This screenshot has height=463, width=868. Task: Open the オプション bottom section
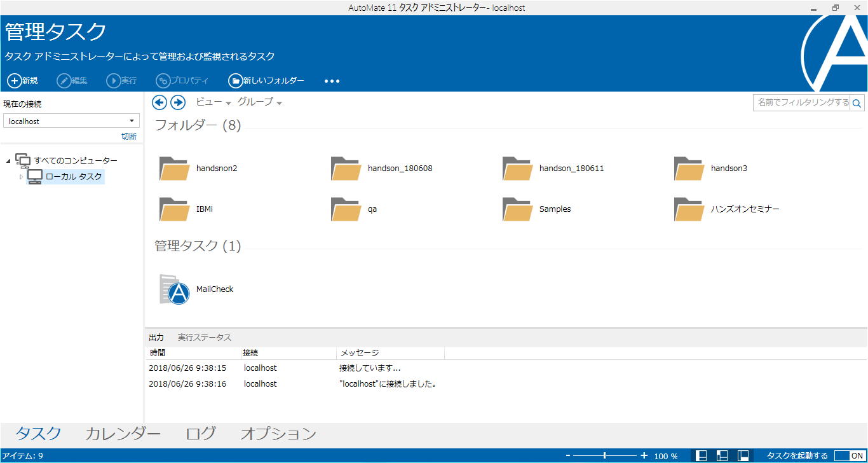tap(278, 434)
